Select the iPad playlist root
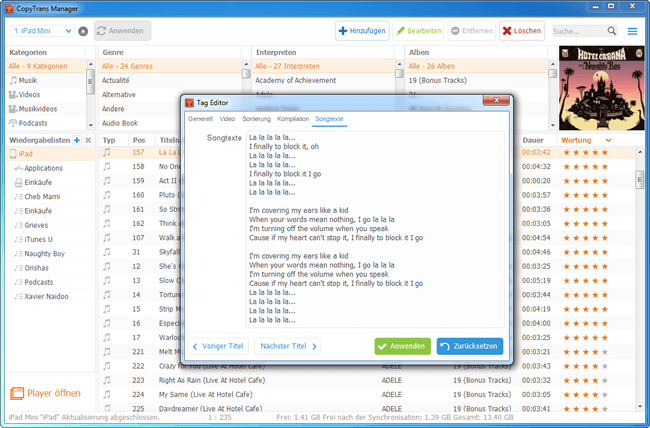Screen dimensions: 650x428 (x=51, y=154)
